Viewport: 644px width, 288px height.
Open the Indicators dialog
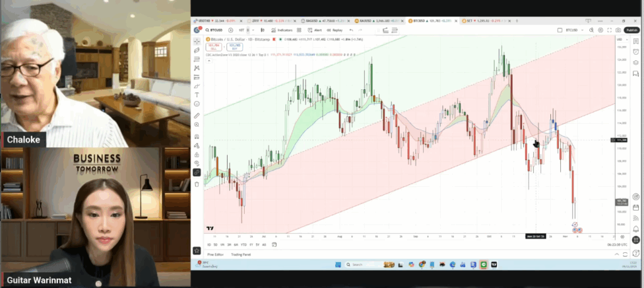pos(285,30)
